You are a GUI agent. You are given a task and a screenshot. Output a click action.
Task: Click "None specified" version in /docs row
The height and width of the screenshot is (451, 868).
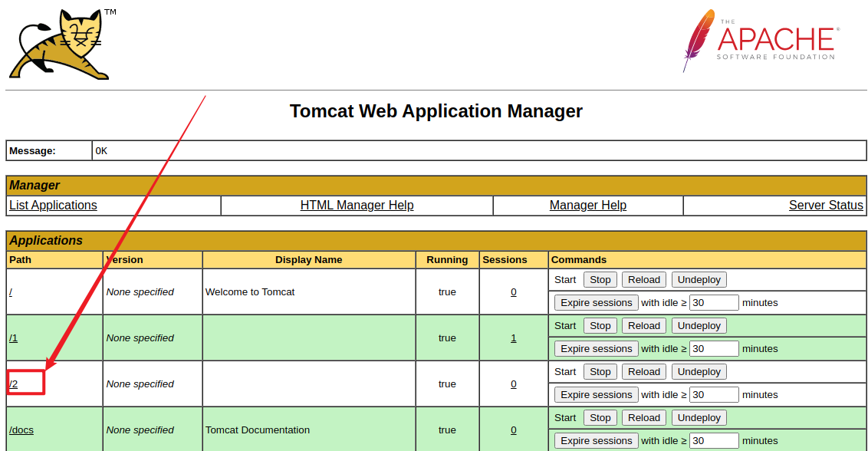140,430
